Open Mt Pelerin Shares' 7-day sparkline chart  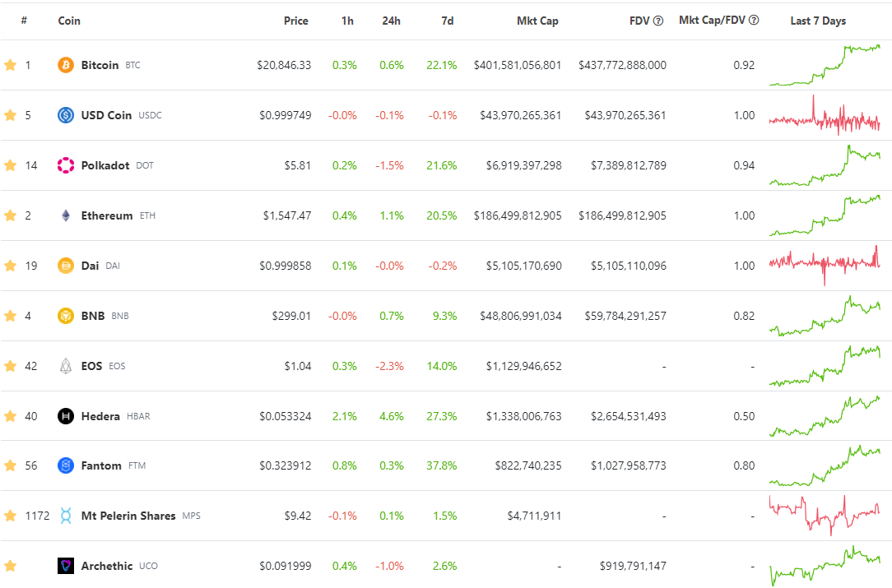coord(825,516)
